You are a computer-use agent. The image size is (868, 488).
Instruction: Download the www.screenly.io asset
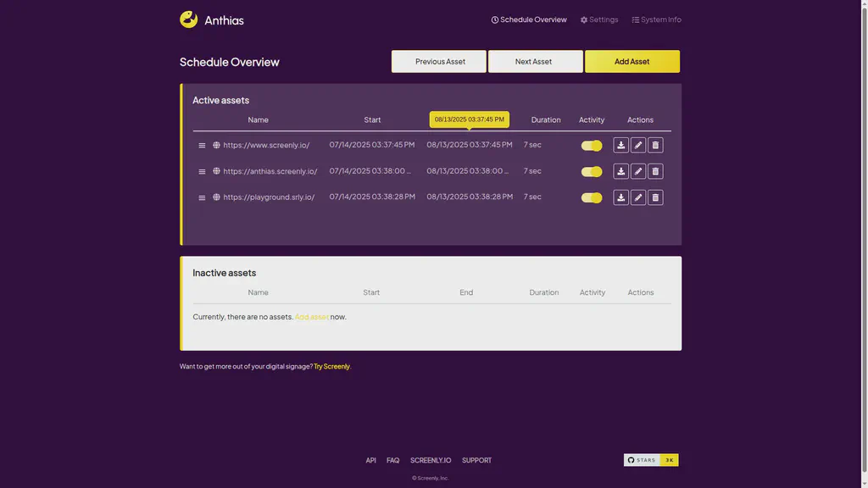[621, 146]
